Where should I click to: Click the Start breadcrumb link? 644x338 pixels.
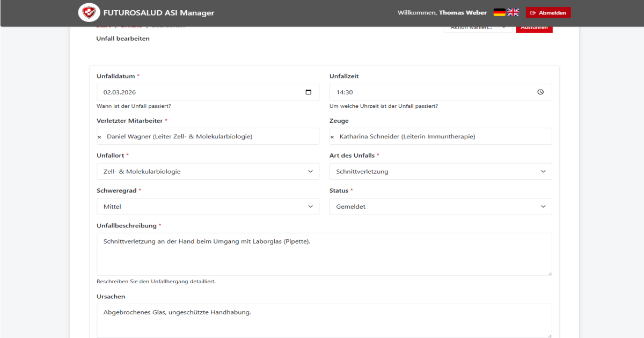pyautogui.click(x=103, y=25)
